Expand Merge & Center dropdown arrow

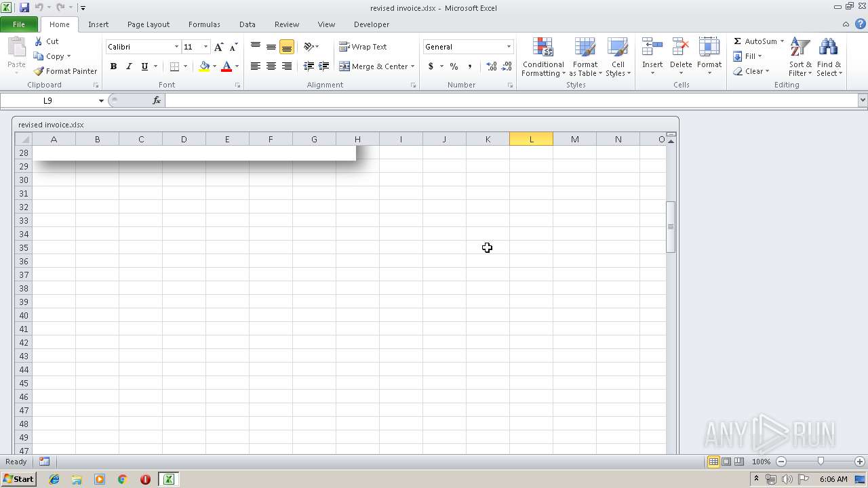coord(412,66)
